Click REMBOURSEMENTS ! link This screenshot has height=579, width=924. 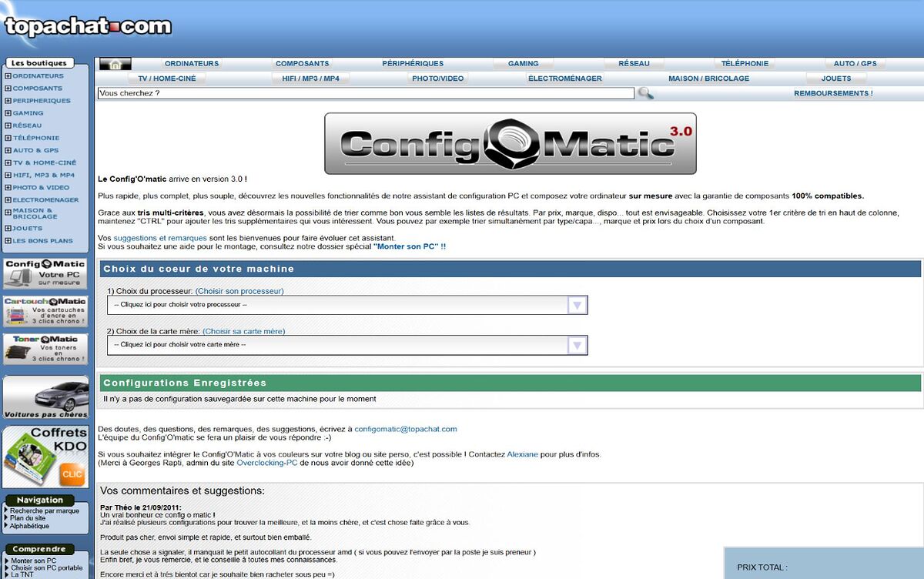(833, 93)
